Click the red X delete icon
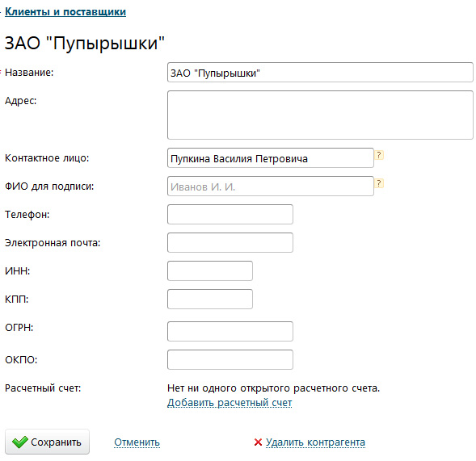The height and width of the screenshot is (461, 476). (x=258, y=442)
